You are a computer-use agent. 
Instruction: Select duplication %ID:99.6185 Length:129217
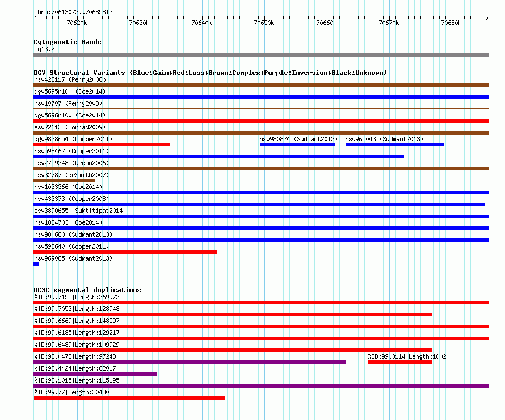[x=77, y=333]
